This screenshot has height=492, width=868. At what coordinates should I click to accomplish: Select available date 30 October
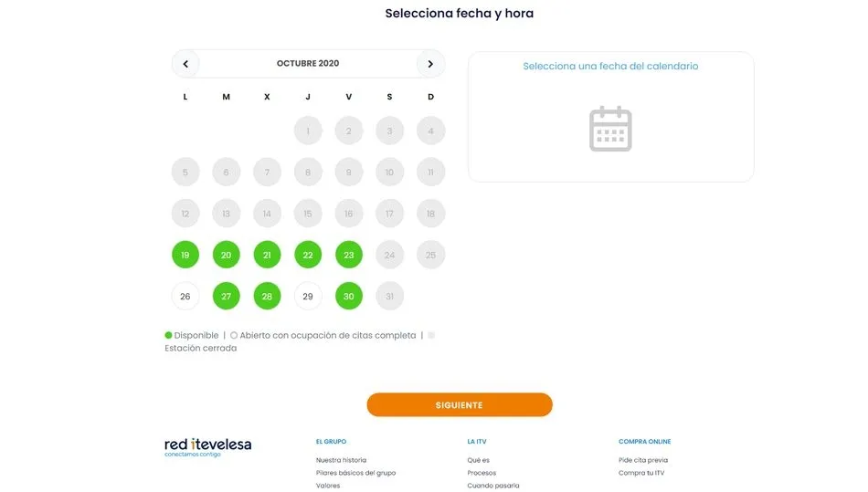348,297
